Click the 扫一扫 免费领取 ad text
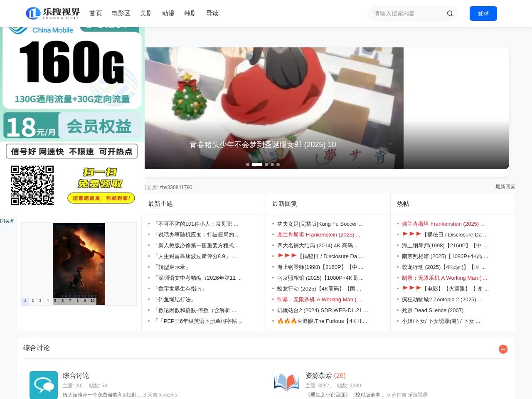 [100, 178]
